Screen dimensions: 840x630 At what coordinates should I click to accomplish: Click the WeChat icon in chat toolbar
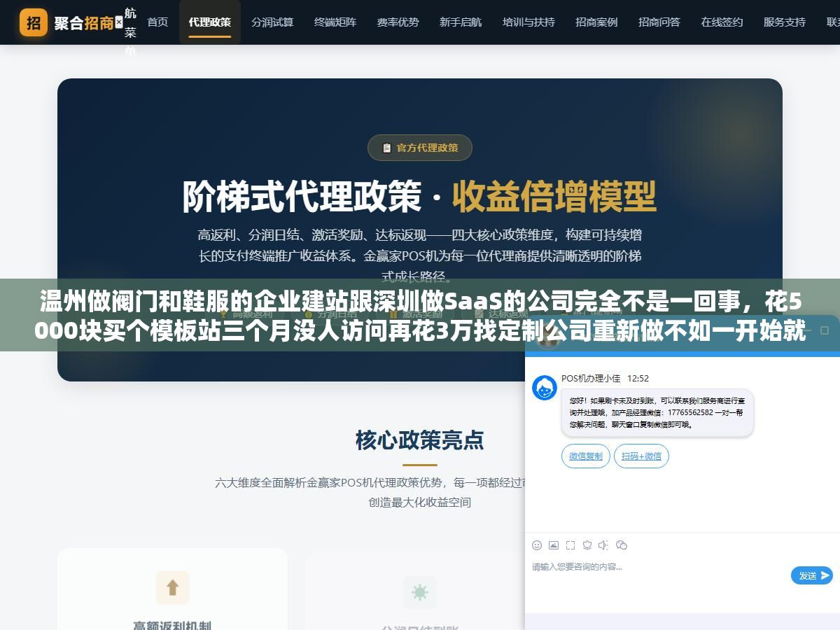(621, 545)
